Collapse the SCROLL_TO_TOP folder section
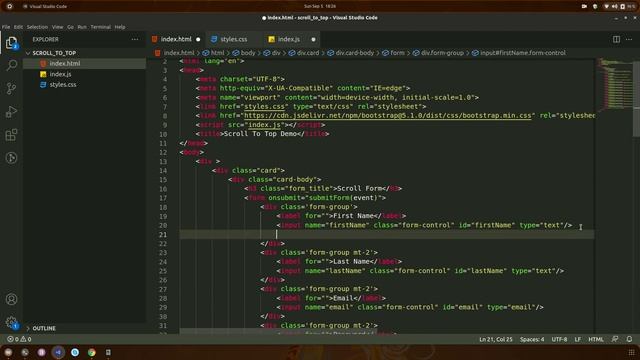The width and height of the screenshot is (640, 360). (53, 53)
